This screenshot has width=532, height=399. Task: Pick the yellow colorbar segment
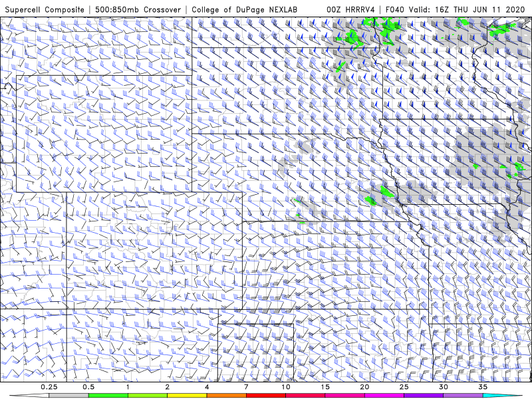187,396
